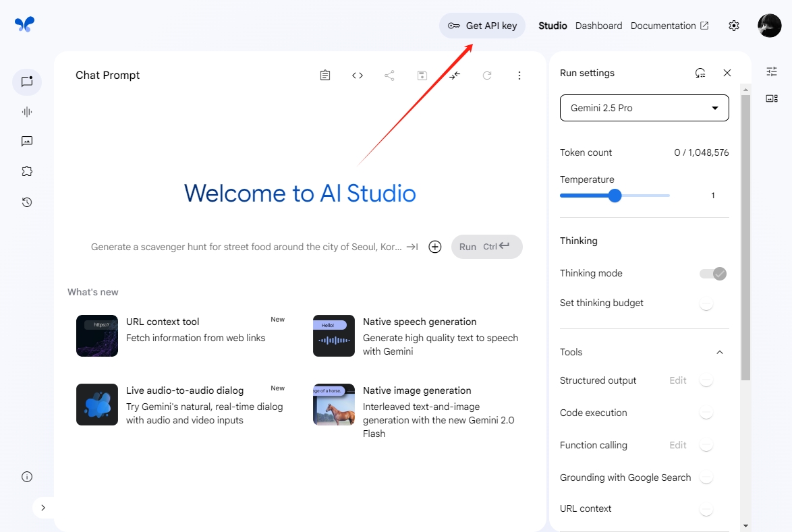Switch to the Dashboard tab
Viewport: 792px width, 532px height.
point(598,26)
